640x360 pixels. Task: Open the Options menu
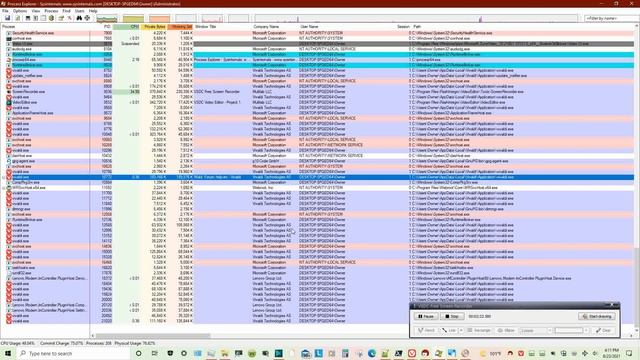pyautogui.click(x=20, y=11)
